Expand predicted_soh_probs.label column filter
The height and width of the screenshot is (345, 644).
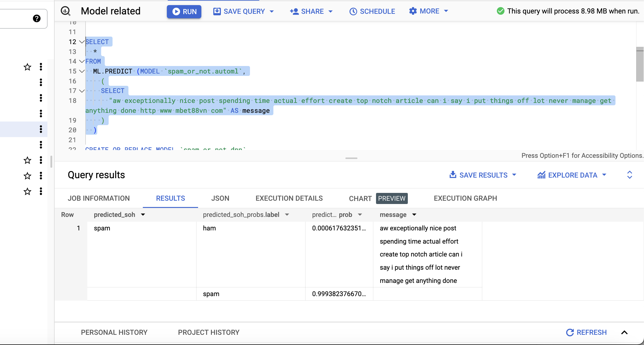[287, 215]
